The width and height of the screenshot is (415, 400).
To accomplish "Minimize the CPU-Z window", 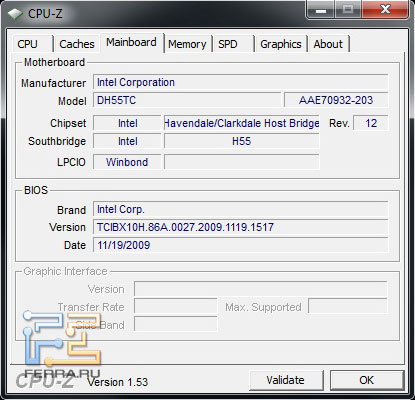I will (x=321, y=10).
